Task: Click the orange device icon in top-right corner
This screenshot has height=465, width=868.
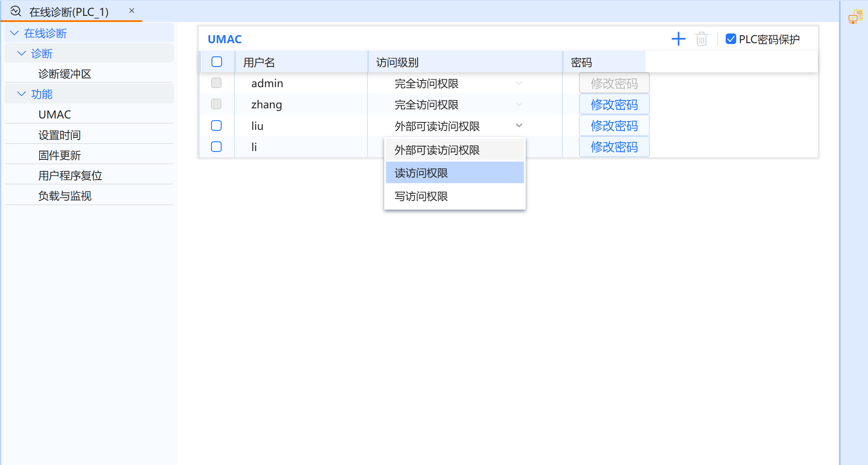Action: (x=856, y=17)
